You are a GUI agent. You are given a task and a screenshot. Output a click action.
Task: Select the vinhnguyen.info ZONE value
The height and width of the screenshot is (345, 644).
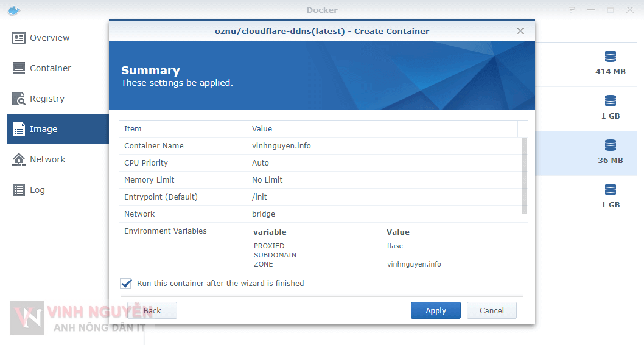(x=414, y=264)
